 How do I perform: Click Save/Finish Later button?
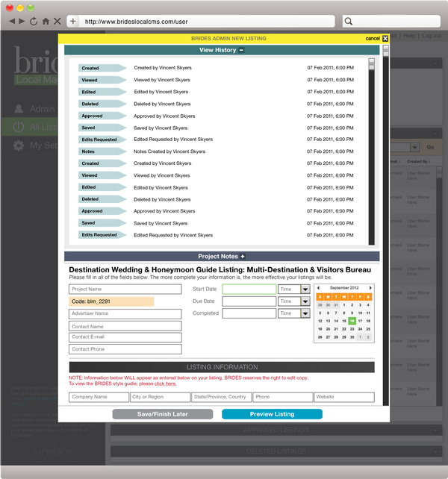coord(163,414)
